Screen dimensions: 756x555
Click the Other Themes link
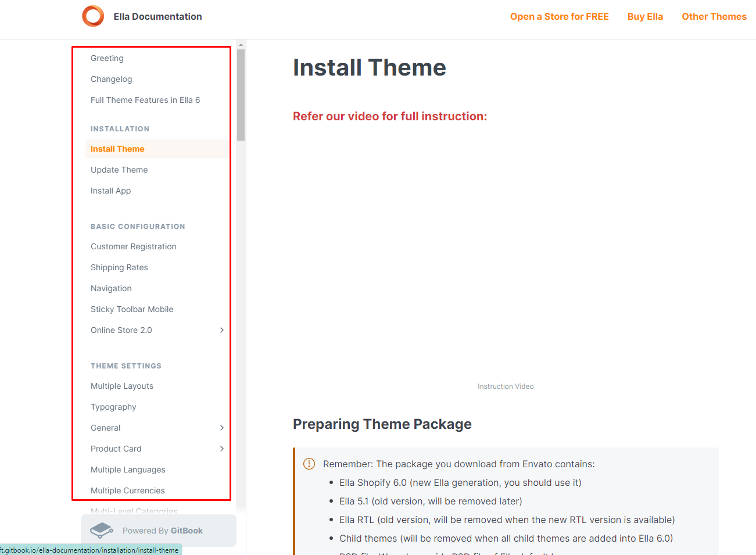(x=714, y=16)
